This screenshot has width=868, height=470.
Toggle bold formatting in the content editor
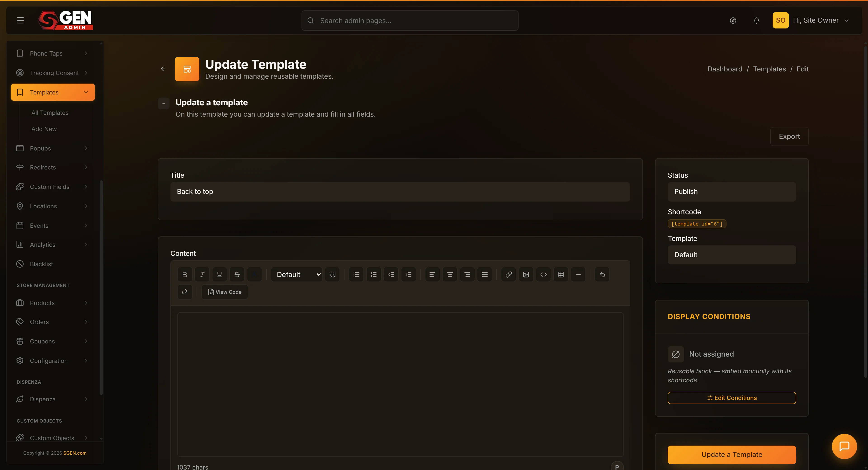pyautogui.click(x=185, y=275)
